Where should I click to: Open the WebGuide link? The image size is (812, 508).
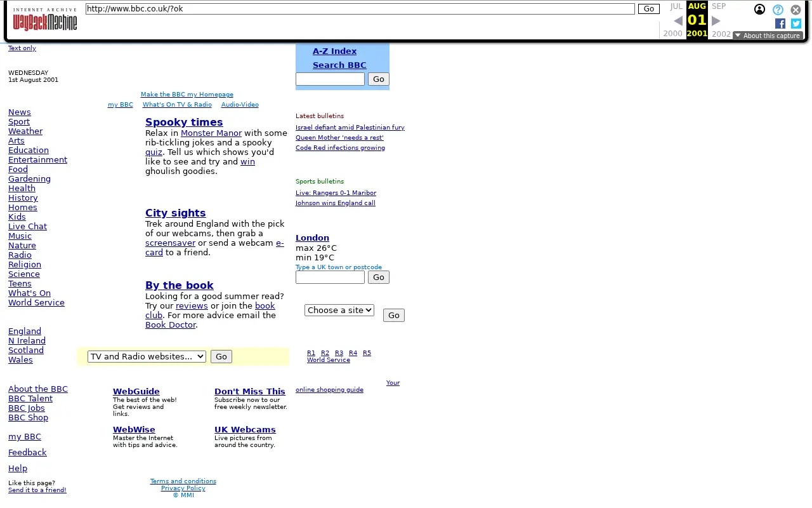tap(136, 391)
